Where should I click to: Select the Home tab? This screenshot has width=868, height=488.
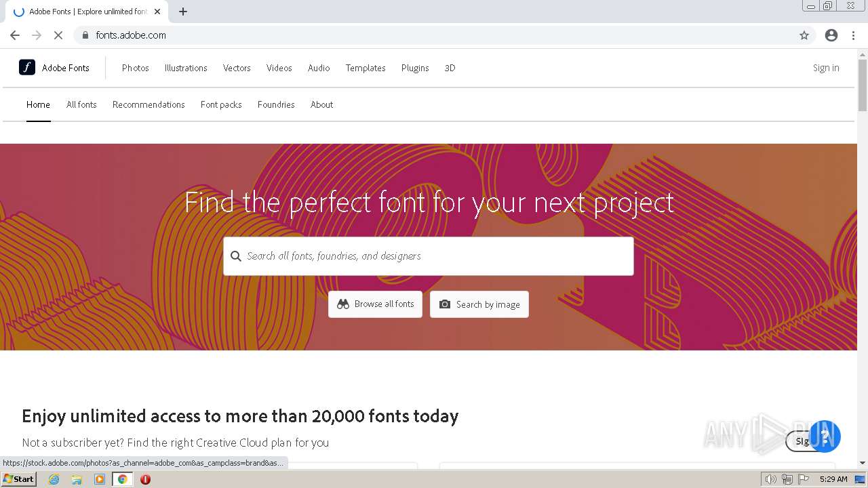coord(38,104)
